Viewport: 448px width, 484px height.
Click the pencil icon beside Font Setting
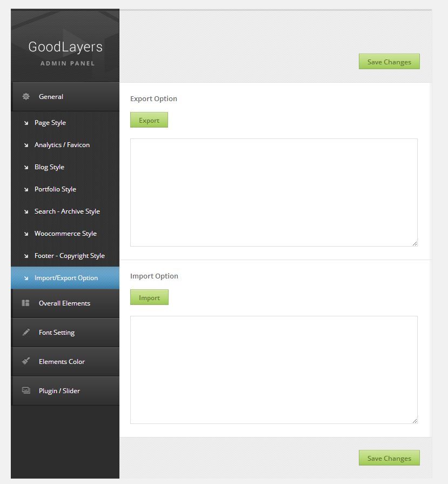25,333
